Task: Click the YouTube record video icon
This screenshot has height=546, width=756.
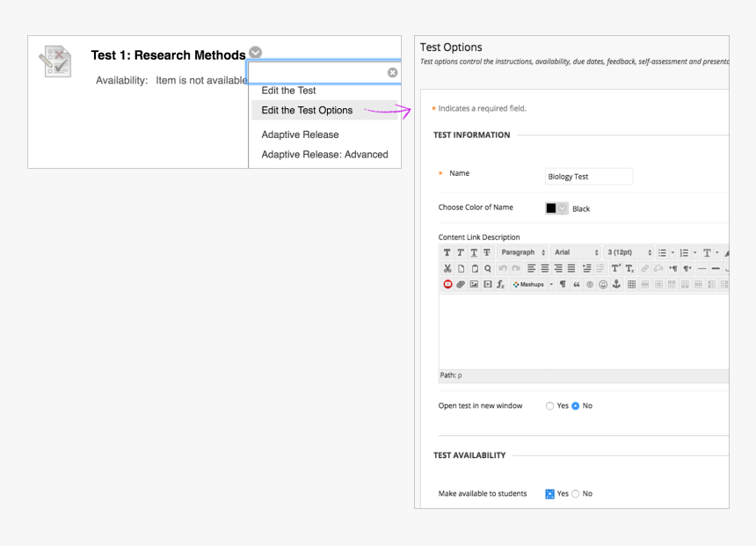Action: [446, 283]
